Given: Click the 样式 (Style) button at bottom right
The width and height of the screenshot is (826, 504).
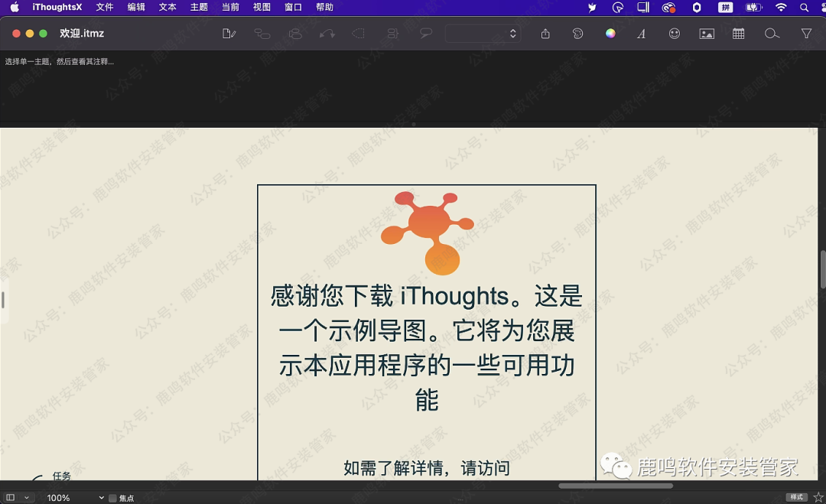Looking at the screenshot, I should click(x=795, y=496).
